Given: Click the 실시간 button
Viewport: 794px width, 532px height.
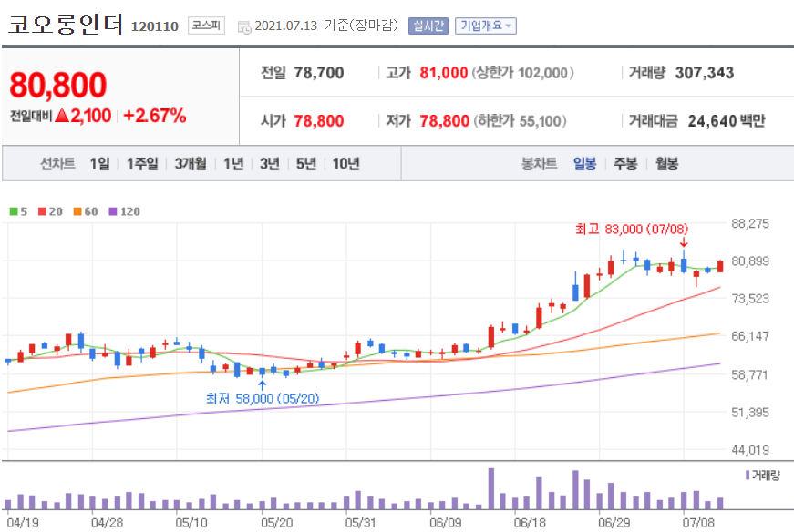Looking at the screenshot, I should tap(428, 26).
